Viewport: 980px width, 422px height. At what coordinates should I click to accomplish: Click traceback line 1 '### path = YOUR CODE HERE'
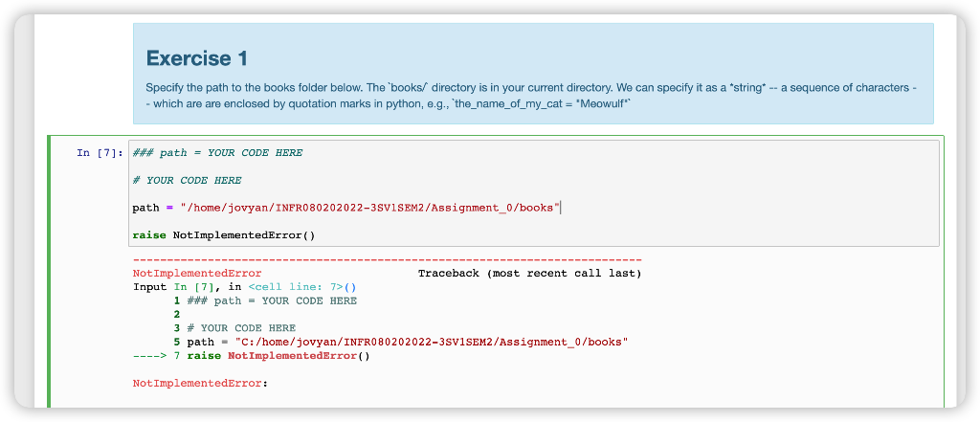[x=266, y=300]
